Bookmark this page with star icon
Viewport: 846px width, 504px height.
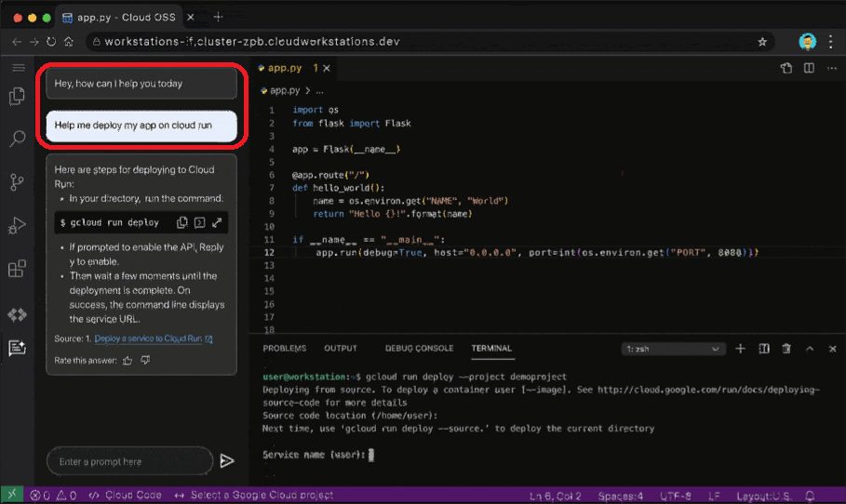762,42
